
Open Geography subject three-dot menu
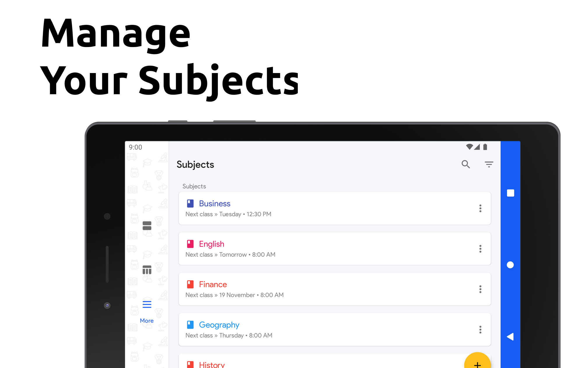point(480,329)
